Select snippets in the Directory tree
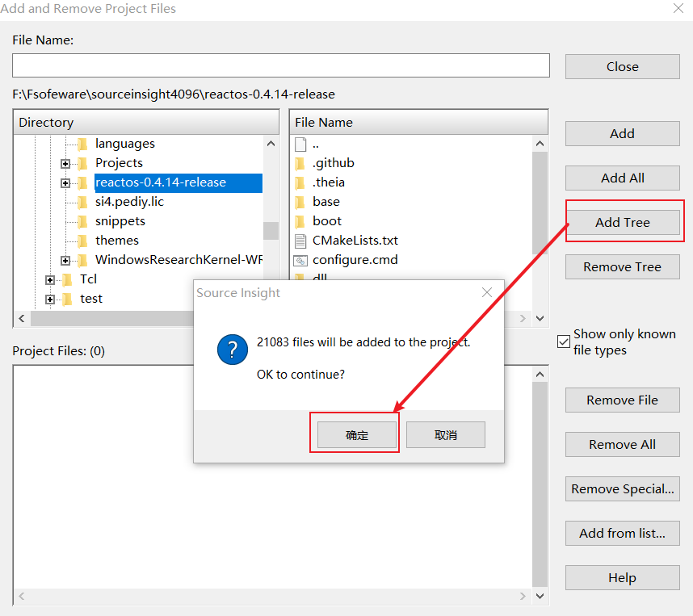 pyautogui.click(x=120, y=221)
